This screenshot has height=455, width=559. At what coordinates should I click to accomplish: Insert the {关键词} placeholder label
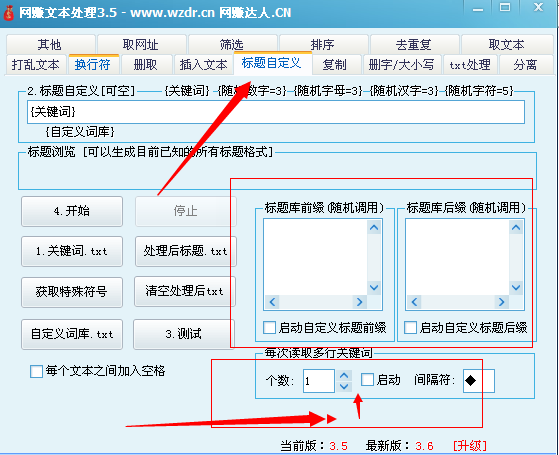coord(187,91)
